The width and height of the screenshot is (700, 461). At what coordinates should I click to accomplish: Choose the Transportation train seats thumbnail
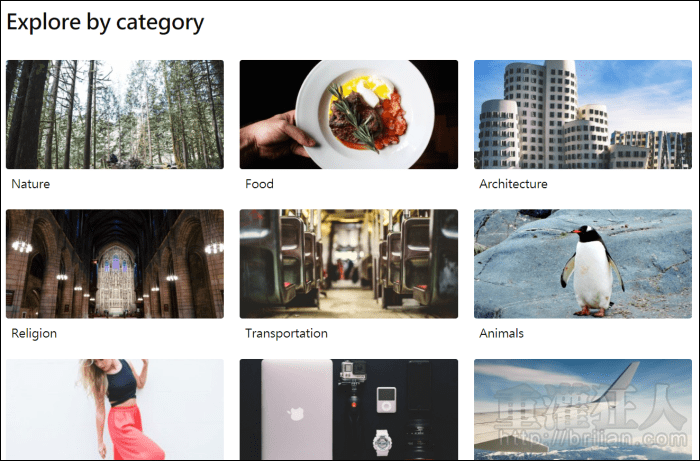tap(349, 264)
